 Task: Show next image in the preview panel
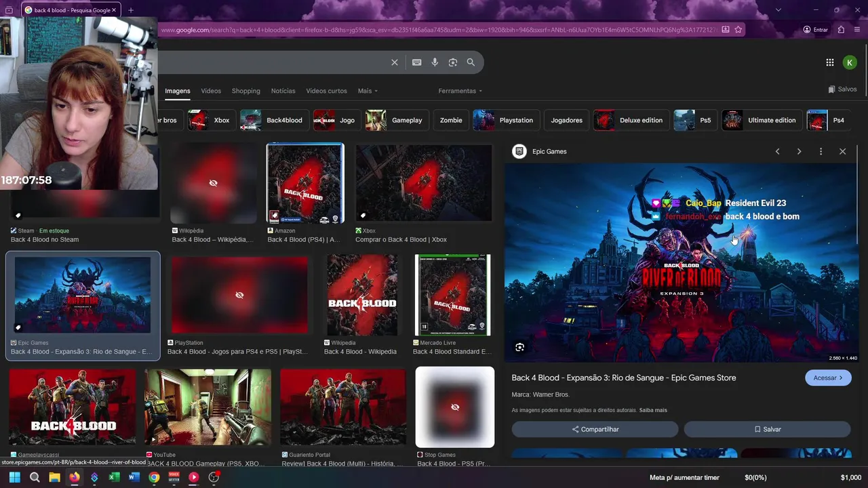[799, 152]
